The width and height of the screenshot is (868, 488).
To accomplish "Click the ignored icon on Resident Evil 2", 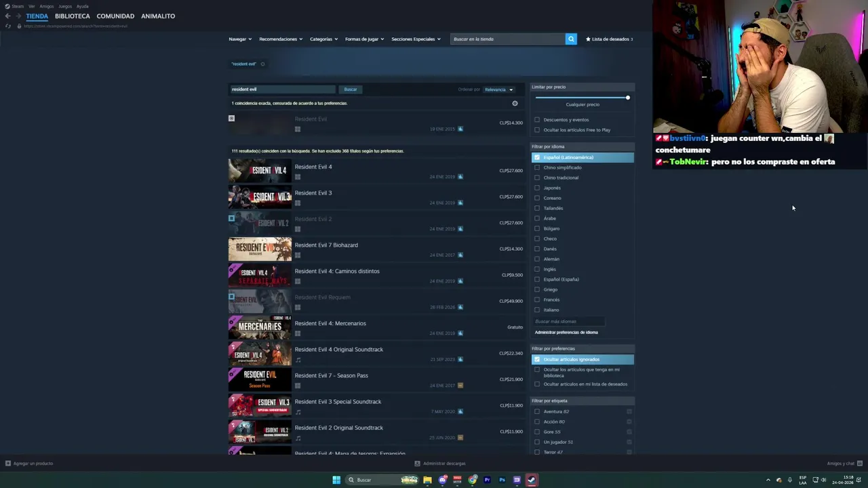I will coord(231,218).
